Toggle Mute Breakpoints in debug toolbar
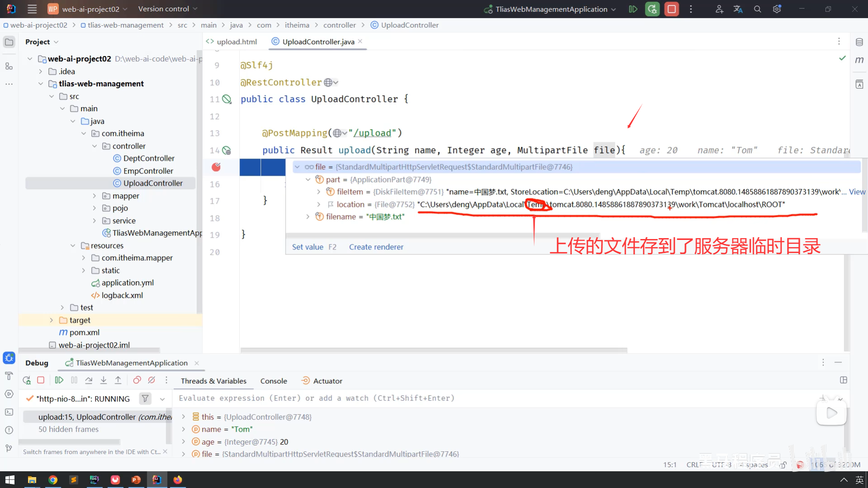Screen dimensions: 868x488 pyautogui.click(x=152, y=380)
